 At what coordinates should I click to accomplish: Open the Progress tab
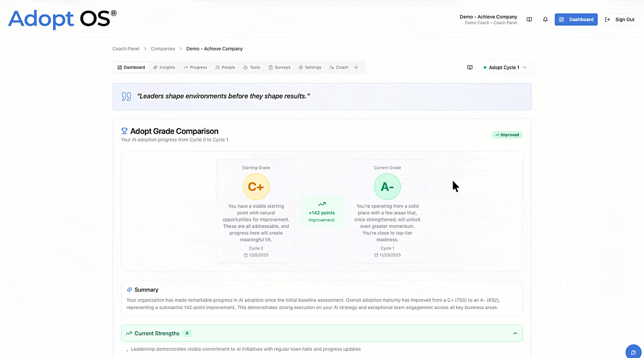(195, 67)
